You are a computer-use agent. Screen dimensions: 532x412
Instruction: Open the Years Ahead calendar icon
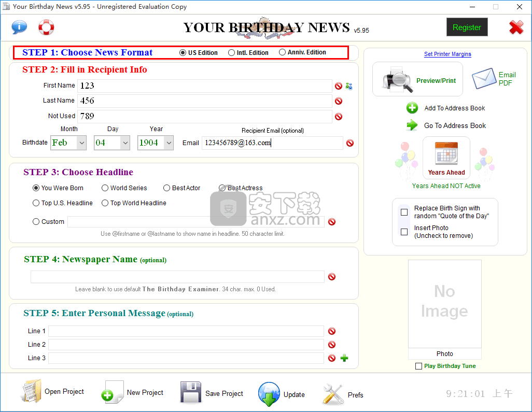point(446,153)
